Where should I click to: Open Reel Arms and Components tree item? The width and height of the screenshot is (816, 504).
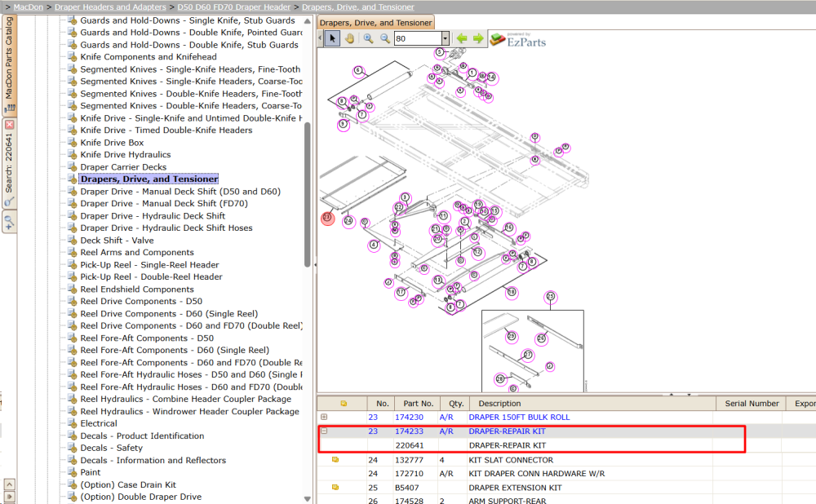(x=137, y=252)
